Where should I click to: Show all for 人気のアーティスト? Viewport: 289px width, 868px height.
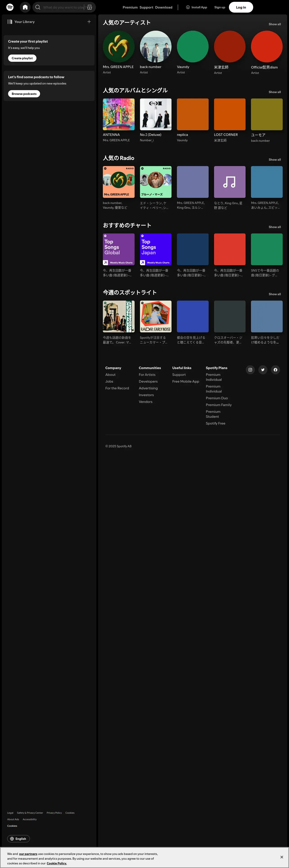point(275,24)
